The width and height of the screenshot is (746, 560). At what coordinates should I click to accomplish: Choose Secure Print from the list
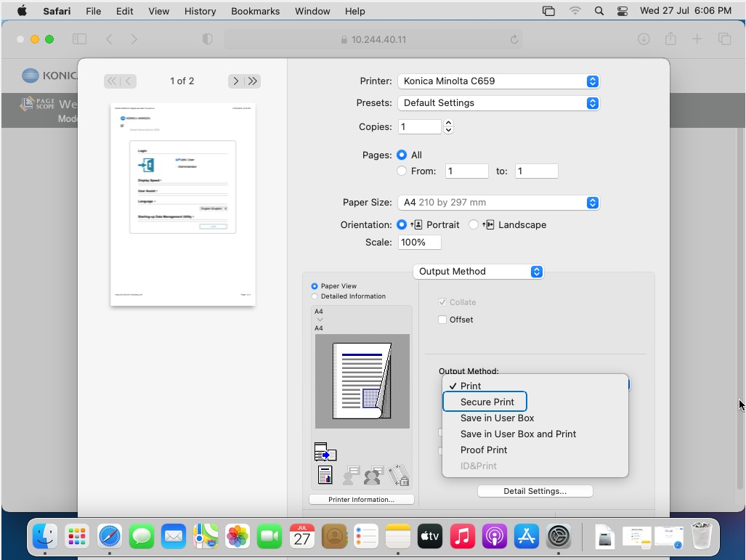(487, 402)
